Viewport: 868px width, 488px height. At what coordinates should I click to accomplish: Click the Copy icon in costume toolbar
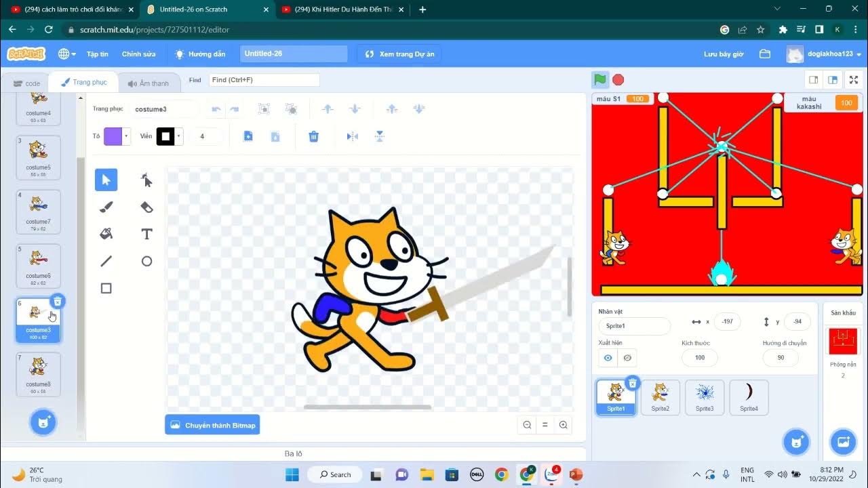248,136
